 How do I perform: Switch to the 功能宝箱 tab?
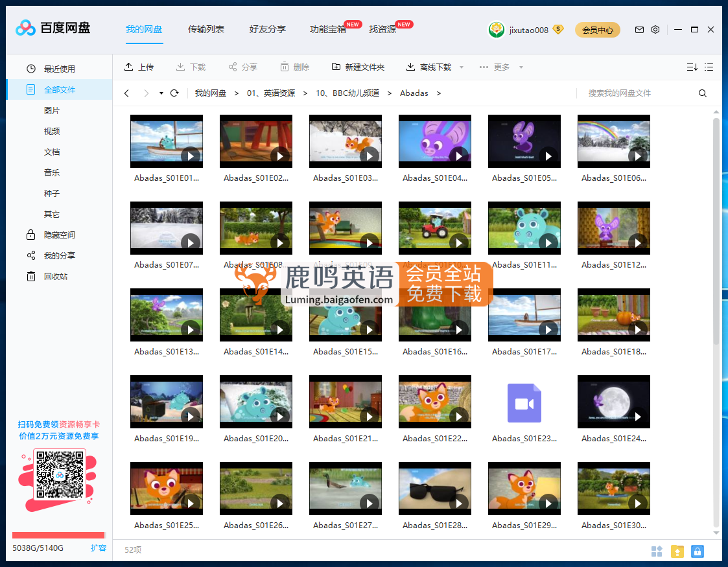pyautogui.click(x=328, y=29)
